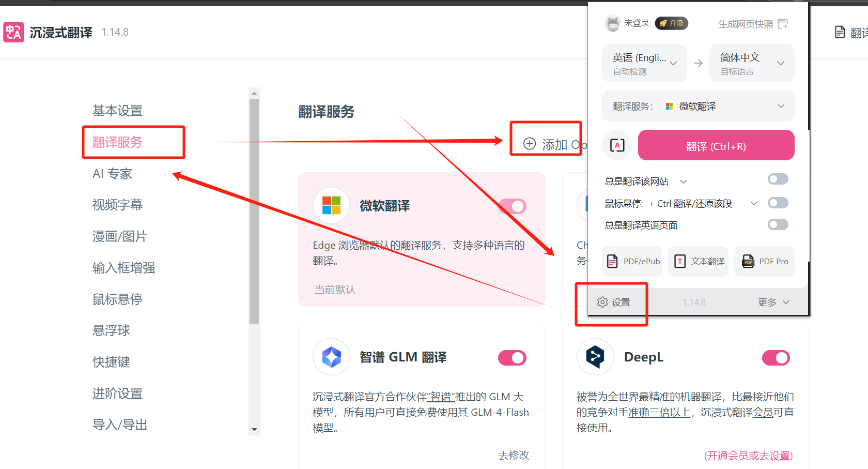Click (开通会员或去设置) link

coord(749,456)
